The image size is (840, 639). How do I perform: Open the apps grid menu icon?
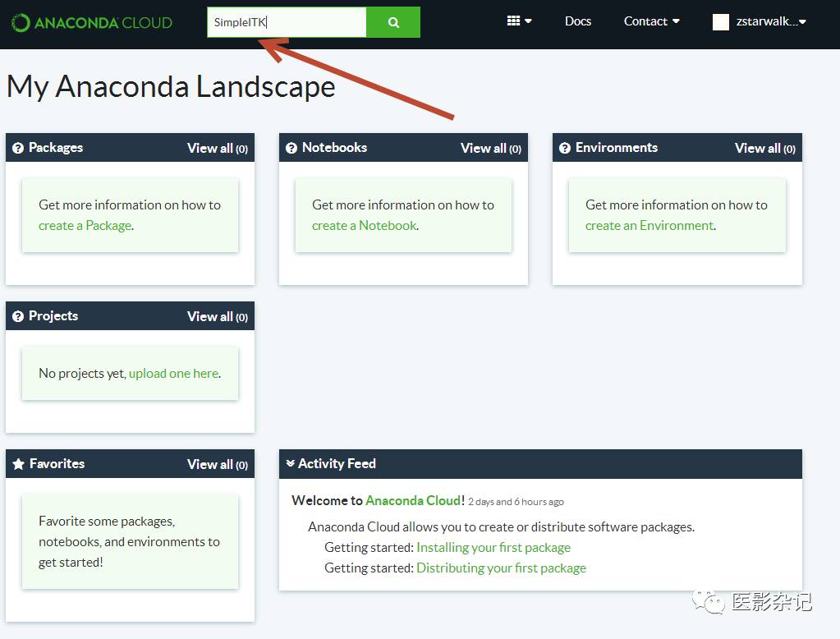click(x=519, y=21)
